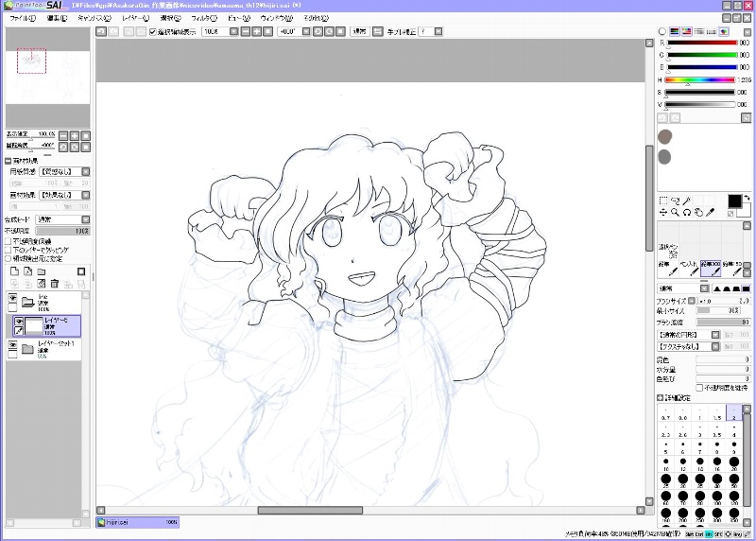Delete the layer with trash icon
Image resolution: width=756 pixels, height=541 pixels.
54,284
